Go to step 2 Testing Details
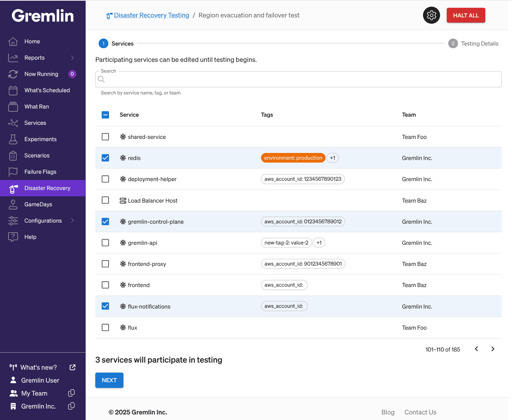This screenshot has width=512, height=420. [x=473, y=44]
